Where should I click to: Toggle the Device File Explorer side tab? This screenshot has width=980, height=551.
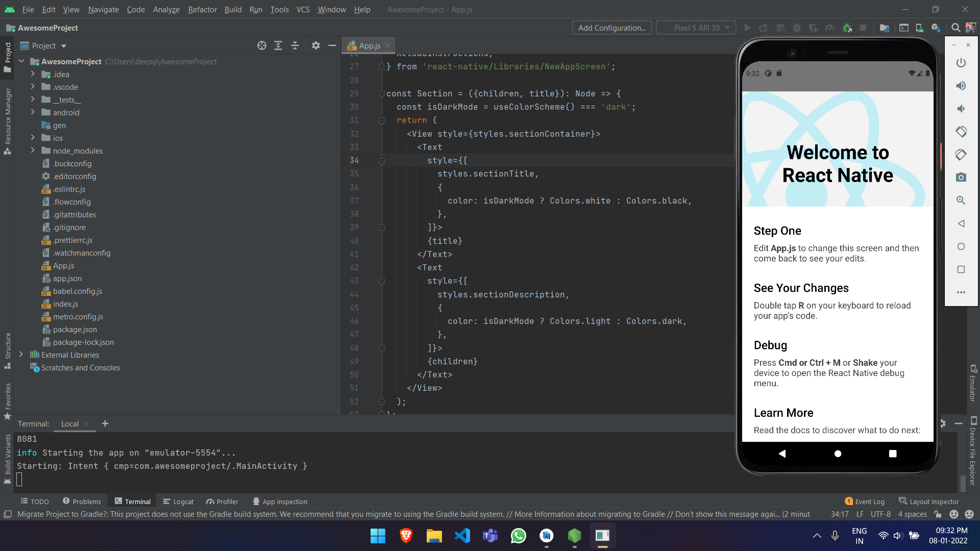[973, 451]
